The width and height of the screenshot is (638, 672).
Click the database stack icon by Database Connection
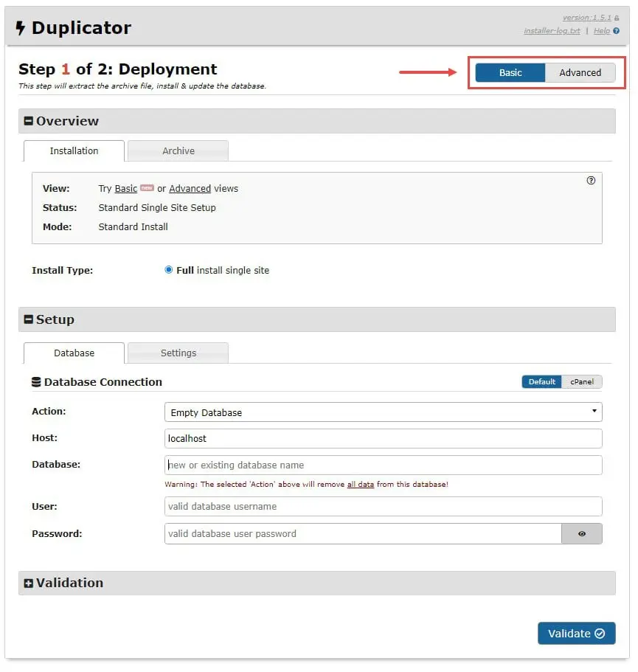pos(36,382)
